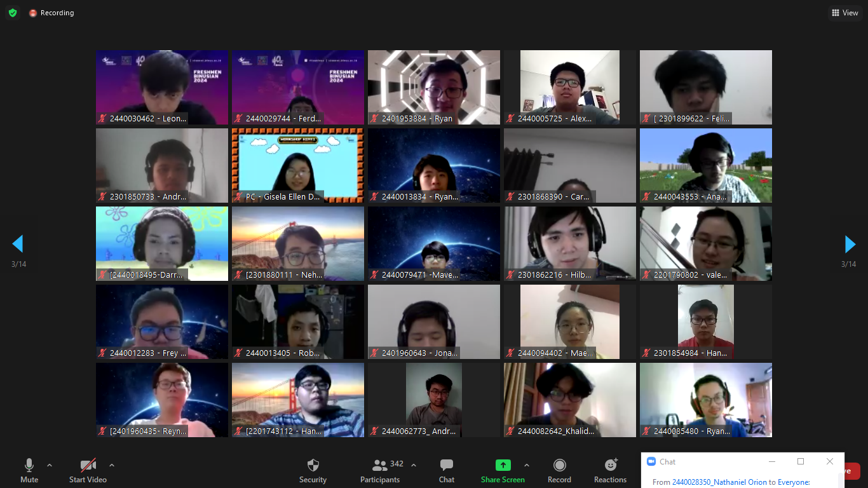
Task: Expand audio options arrow beside Mute
Action: coord(50,465)
